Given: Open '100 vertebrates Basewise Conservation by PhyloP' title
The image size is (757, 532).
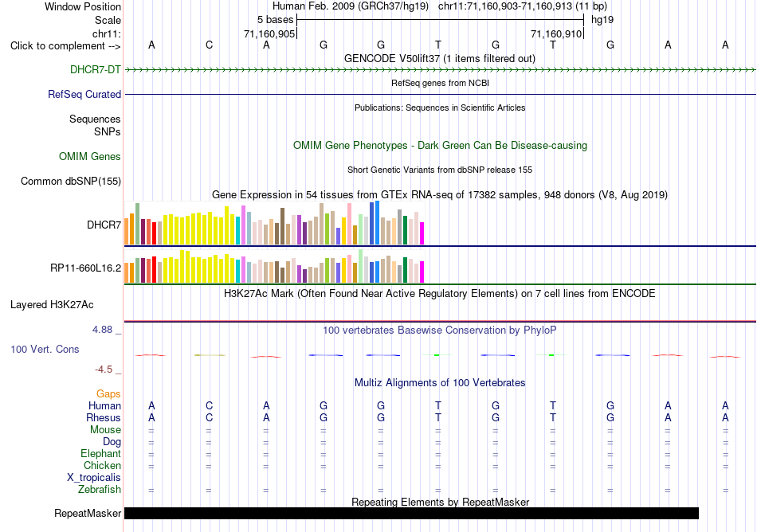Looking at the screenshot, I should [x=439, y=331].
